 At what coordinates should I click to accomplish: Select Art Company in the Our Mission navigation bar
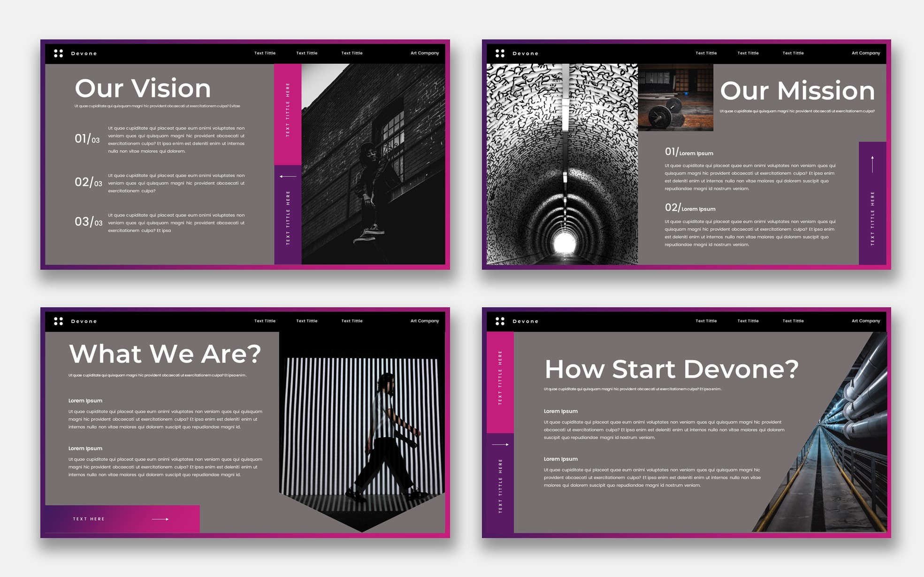click(x=866, y=53)
